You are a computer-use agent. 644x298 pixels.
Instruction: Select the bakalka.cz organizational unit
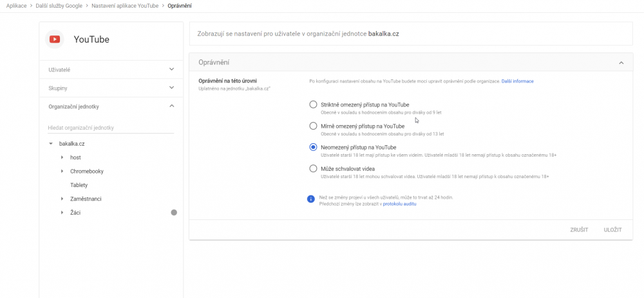(72, 144)
